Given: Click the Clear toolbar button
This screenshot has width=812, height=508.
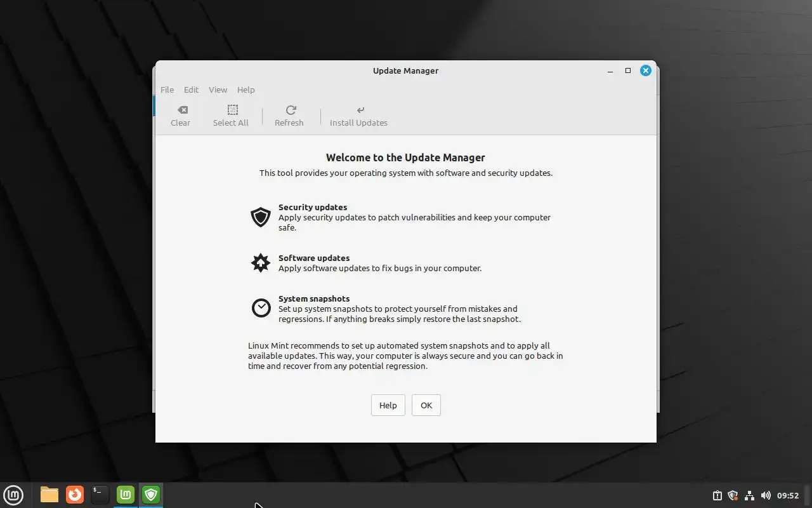Looking at the screenshot, I should point(180,116).
